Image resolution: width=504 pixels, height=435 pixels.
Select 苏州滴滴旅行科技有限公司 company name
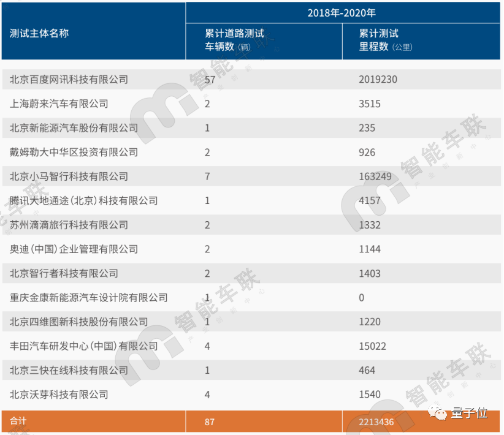click(69, 225)
